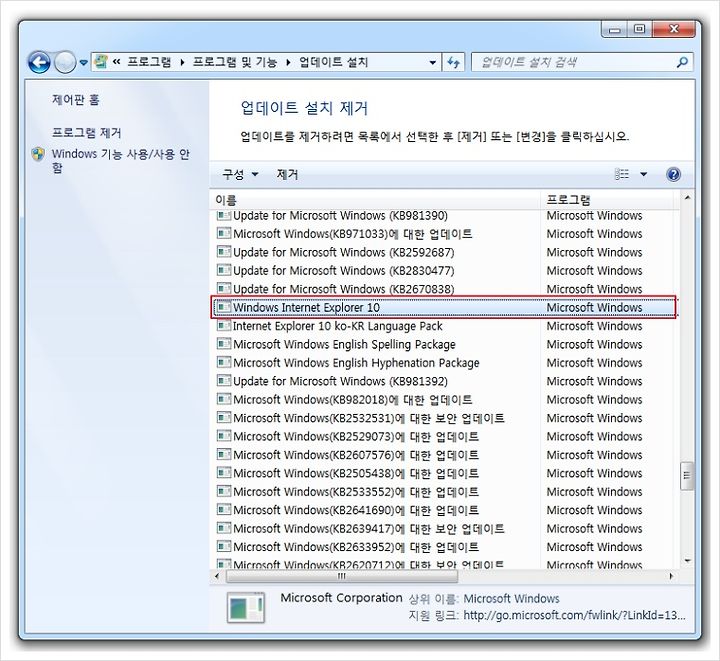Viewport: 720px width, 661px height.
Task: Select Microsoft Windows English Hyphenation Package
Action: tap(444, 363)
